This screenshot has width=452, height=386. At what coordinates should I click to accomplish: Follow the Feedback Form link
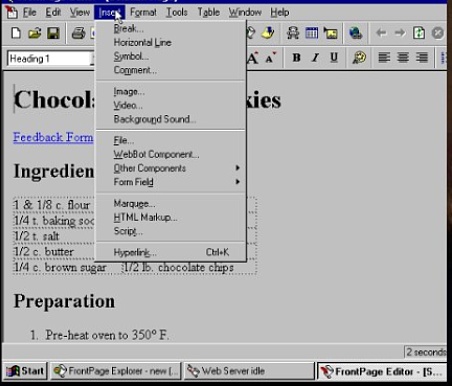click(x=53, y=137)
